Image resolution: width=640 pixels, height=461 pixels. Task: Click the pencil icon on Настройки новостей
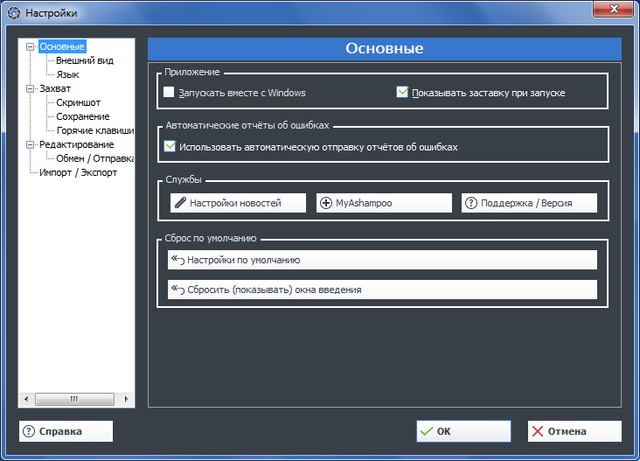[180, 203]
